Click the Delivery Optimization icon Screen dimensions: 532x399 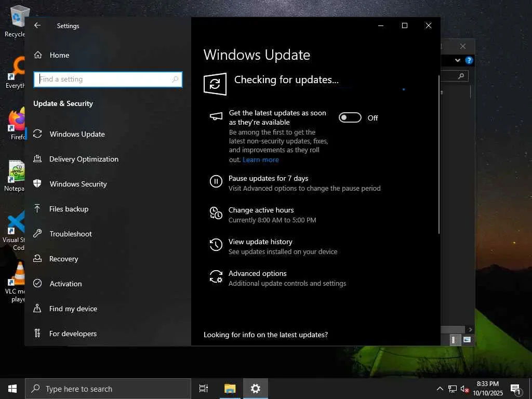click(37, 158)
